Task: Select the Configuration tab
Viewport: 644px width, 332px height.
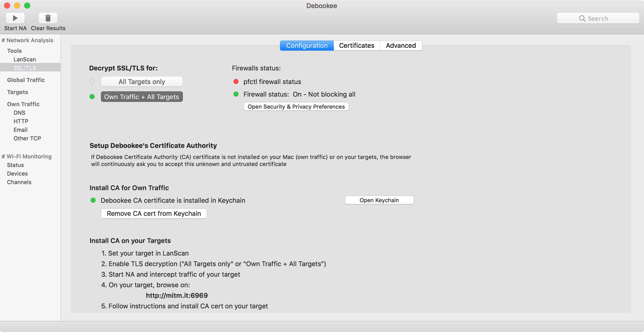Action: [307, 45]
